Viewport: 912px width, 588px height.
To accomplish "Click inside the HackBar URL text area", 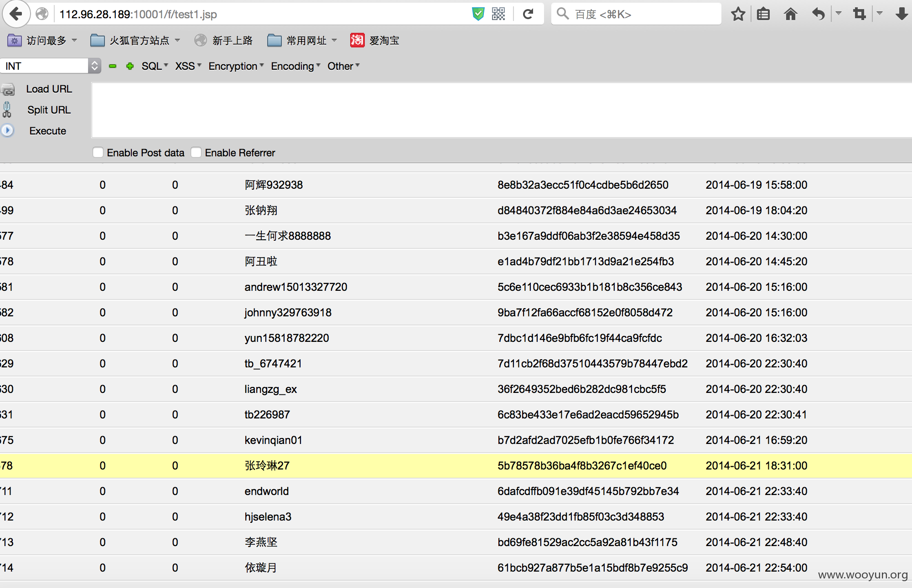I will [502, 110].
